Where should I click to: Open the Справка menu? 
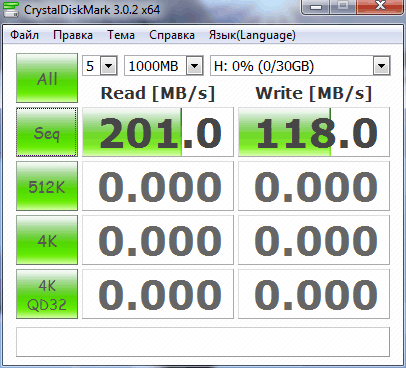172,35
